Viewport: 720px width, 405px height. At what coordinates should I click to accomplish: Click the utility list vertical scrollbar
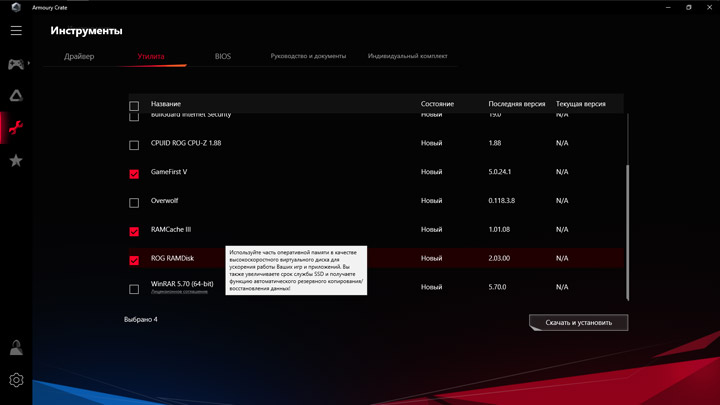click(627, 233)
